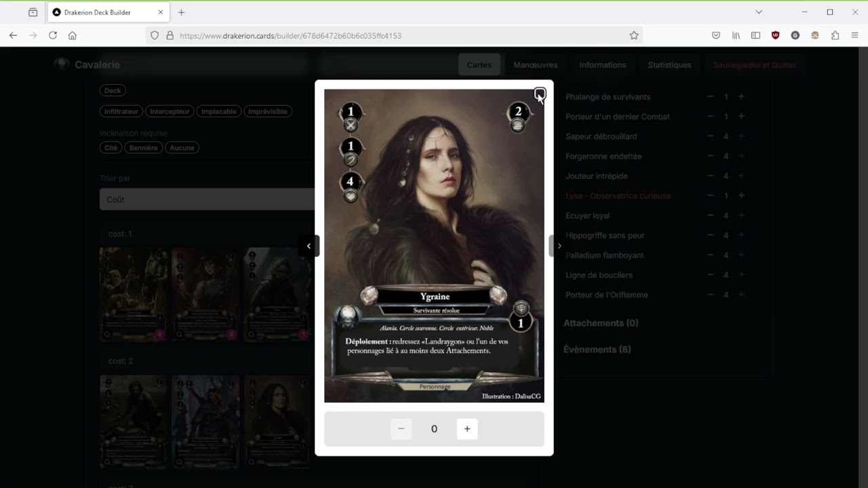Toggle the Deck filter chip
The image size is (868, 488).
pos(113,90)
